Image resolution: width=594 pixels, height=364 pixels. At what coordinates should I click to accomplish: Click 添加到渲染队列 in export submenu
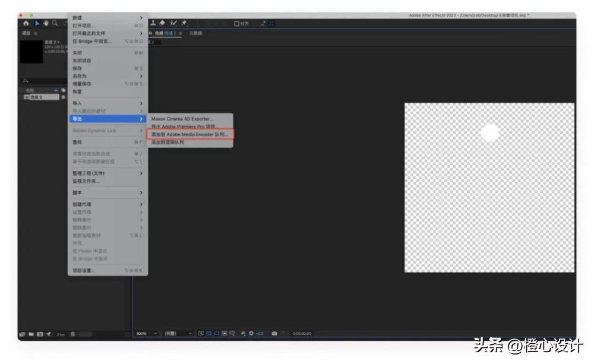tap(168, 143)
